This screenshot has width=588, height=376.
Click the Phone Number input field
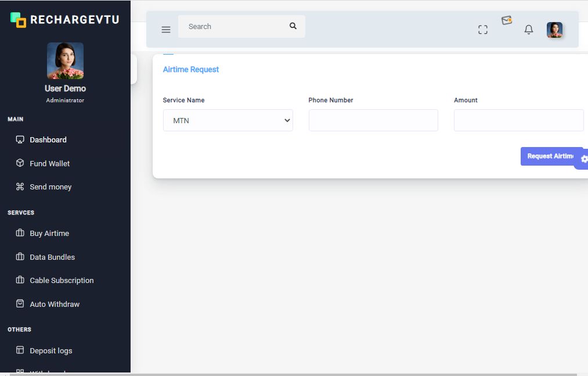[373, 120]
